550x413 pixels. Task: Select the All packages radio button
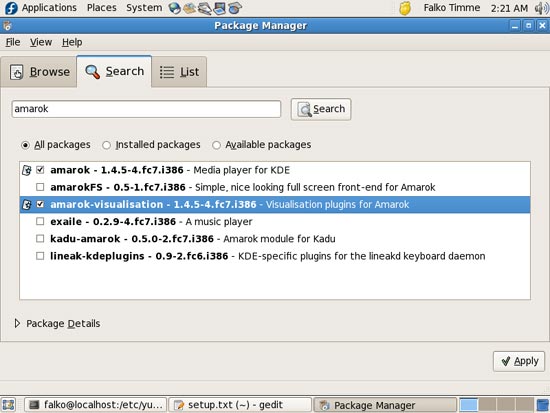pyautogui.click(x=25, y=145)
